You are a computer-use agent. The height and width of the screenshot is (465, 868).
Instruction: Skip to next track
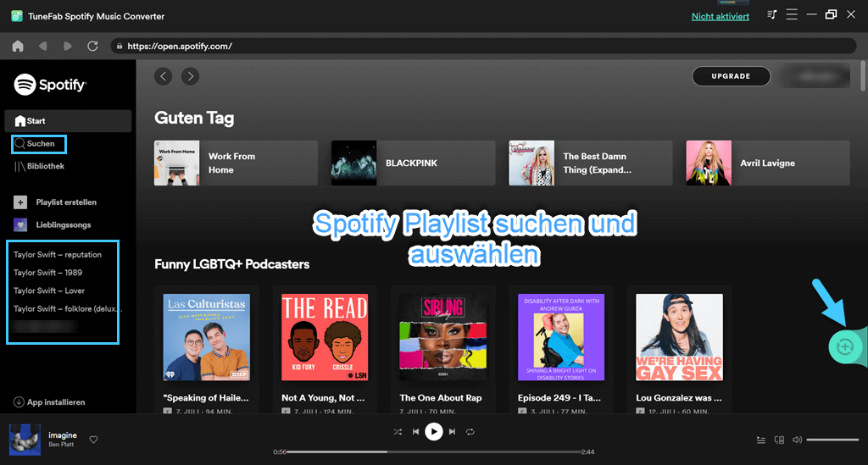pyautogui.click(x=452, y=432)
